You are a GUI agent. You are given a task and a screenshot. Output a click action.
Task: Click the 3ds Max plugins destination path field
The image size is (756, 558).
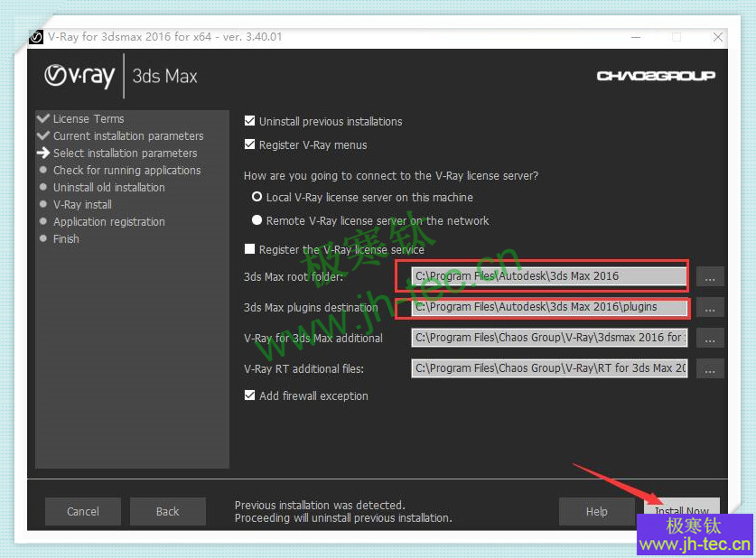pyautogui.click(x=549, y=307)
